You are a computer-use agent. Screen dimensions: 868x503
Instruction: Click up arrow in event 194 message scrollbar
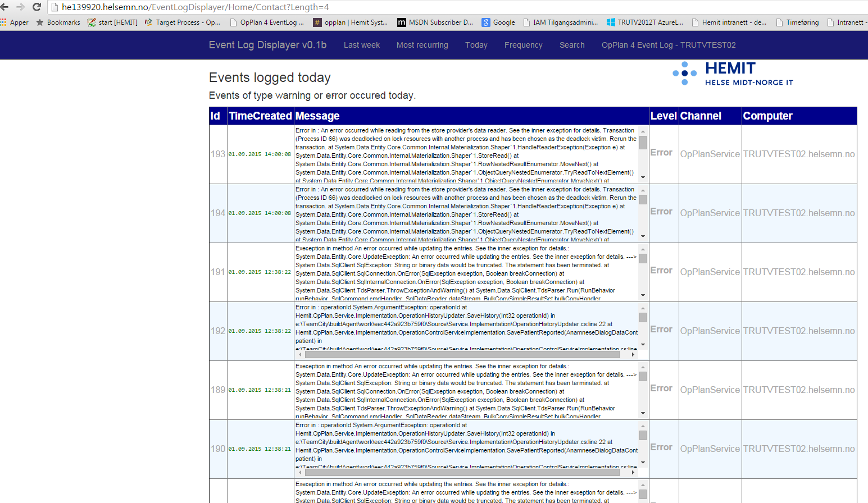pos(643,190)
